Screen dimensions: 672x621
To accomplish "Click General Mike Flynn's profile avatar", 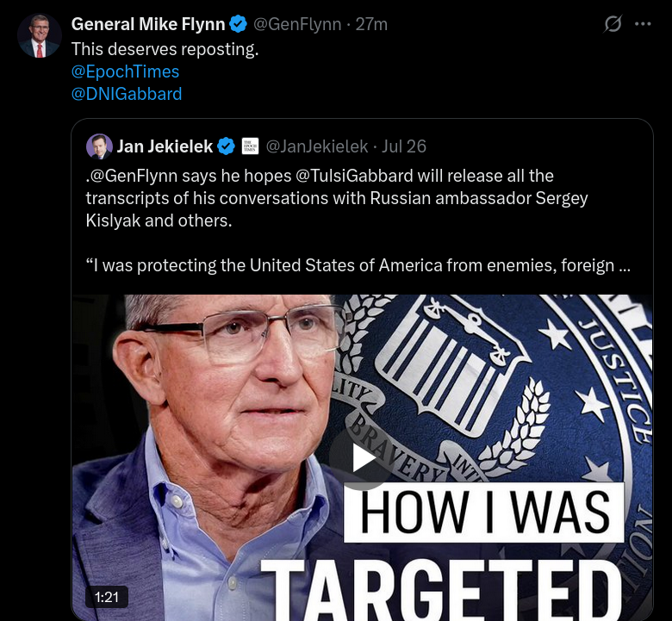I will click(x=39, y=36).
